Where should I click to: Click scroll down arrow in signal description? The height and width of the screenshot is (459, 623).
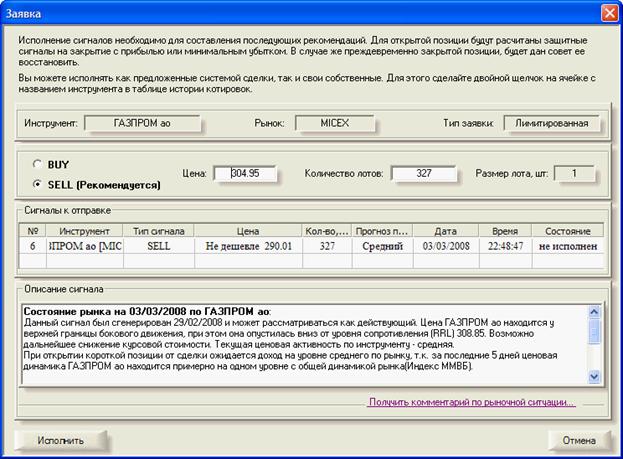coord(594,376)
